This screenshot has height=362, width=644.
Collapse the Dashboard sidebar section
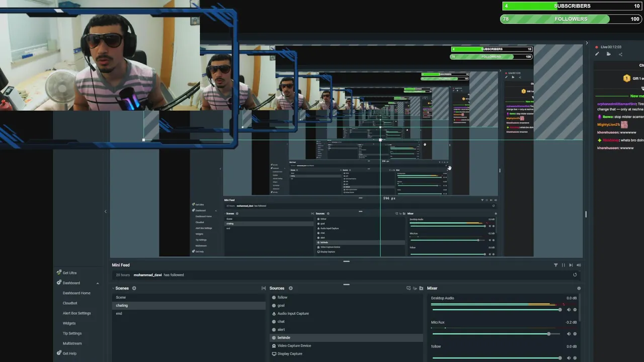(98, 283)
